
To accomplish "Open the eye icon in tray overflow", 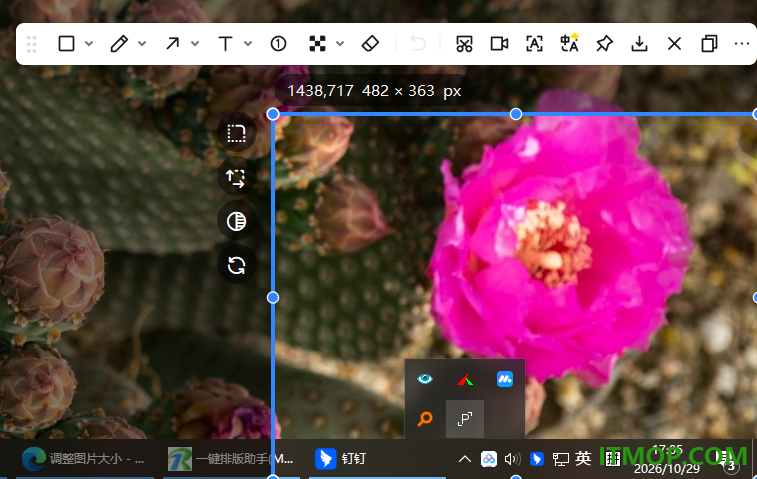I will coord(425,379).
